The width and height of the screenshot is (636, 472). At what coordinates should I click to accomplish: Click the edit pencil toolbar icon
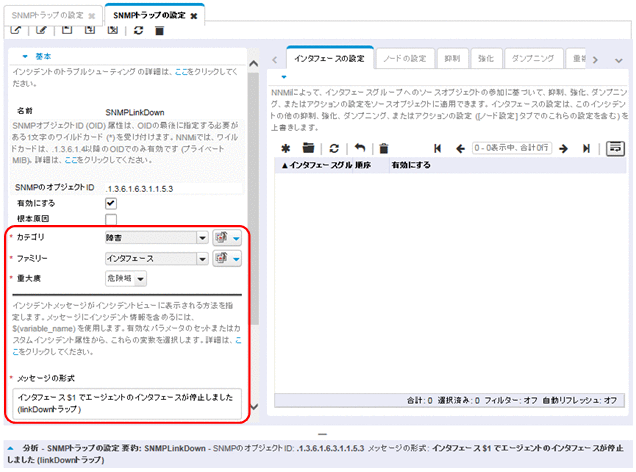(41, 30)
